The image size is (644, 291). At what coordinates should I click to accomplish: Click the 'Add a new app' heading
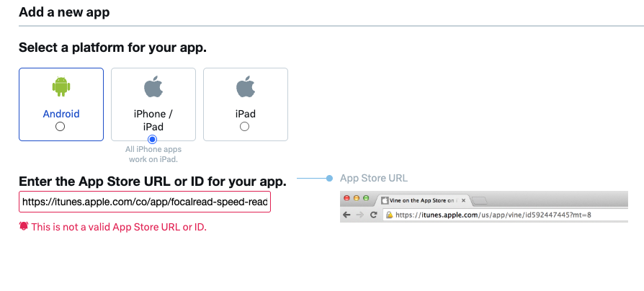(64, 12)
